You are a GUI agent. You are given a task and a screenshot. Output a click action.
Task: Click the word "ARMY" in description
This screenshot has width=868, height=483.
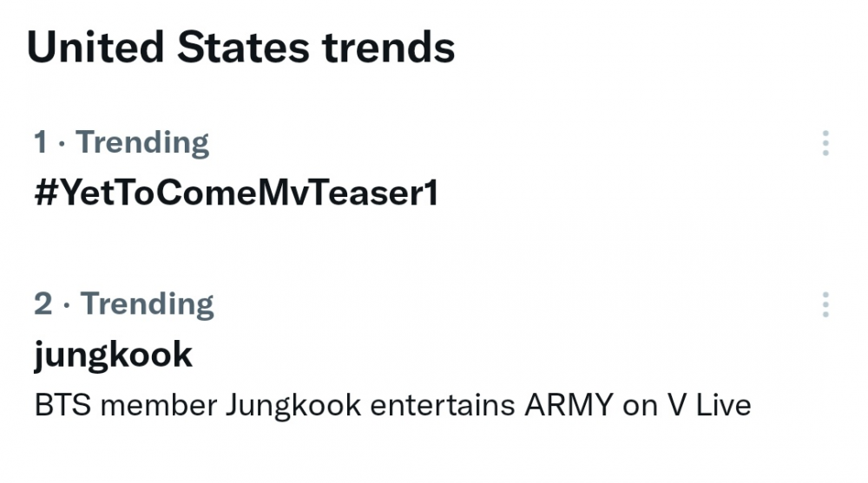(569, 405)
